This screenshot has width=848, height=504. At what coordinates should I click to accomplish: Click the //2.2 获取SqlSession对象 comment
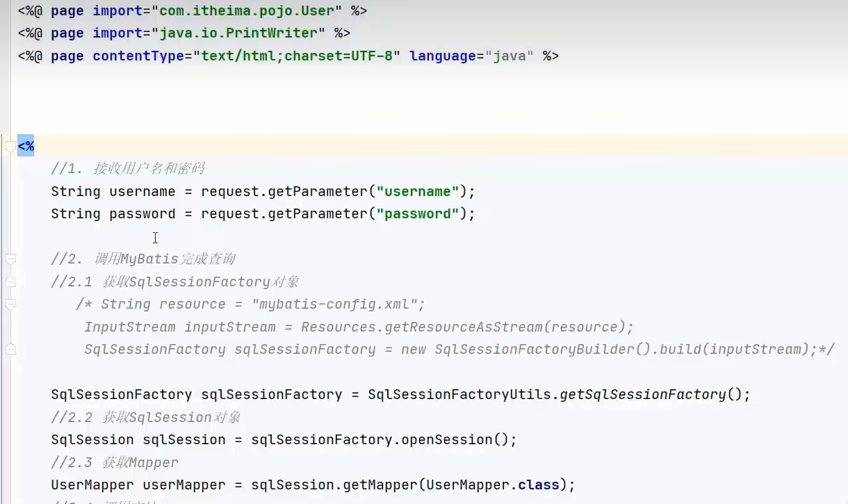[x=146, y=417]
